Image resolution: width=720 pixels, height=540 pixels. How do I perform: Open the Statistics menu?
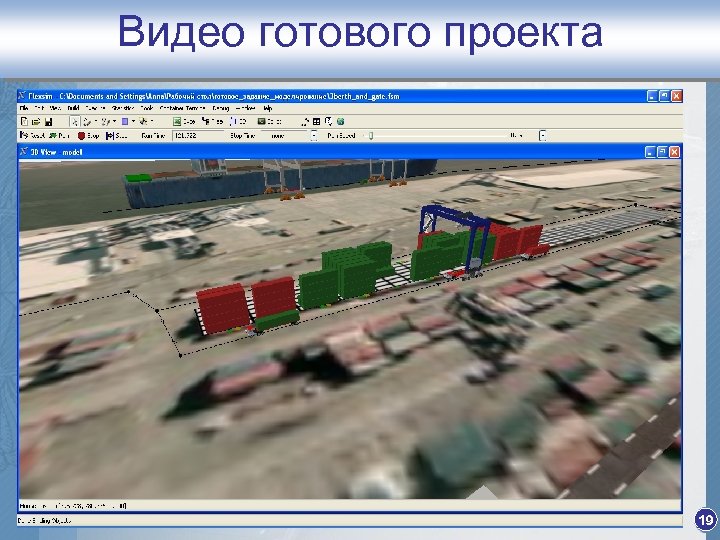[123, 108]
